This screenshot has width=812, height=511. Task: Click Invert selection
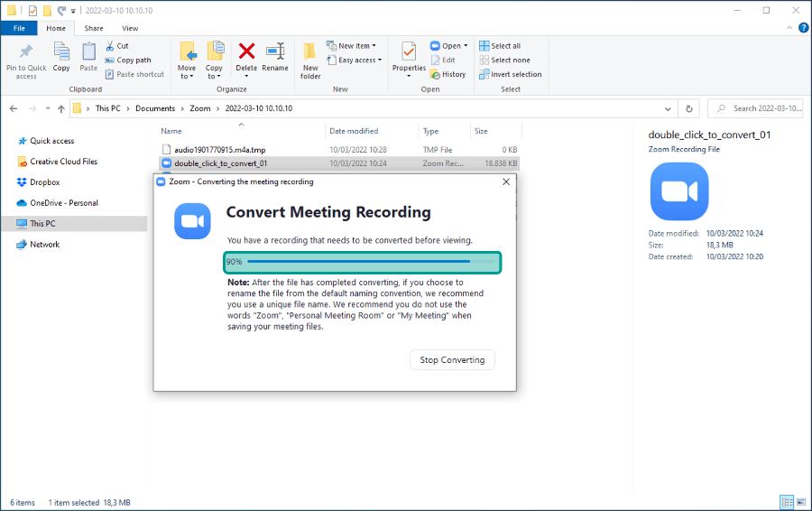click(510, 74)
